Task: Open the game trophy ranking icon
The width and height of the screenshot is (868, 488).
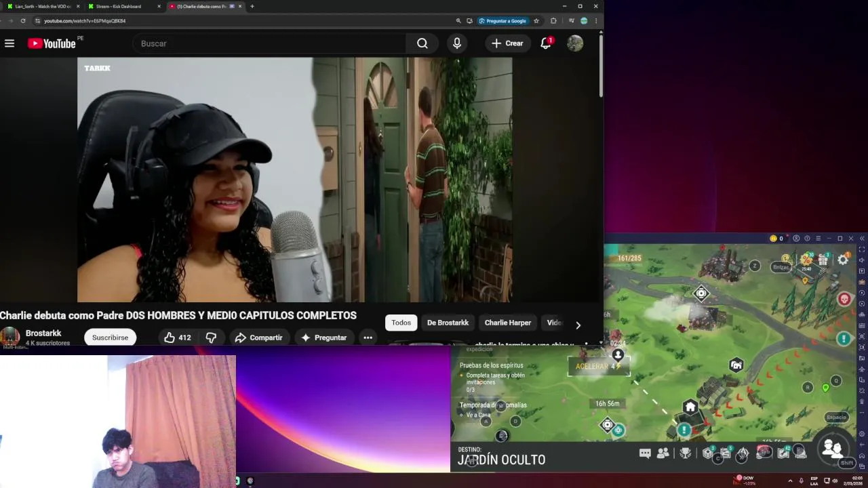Action: pos(686,453)
